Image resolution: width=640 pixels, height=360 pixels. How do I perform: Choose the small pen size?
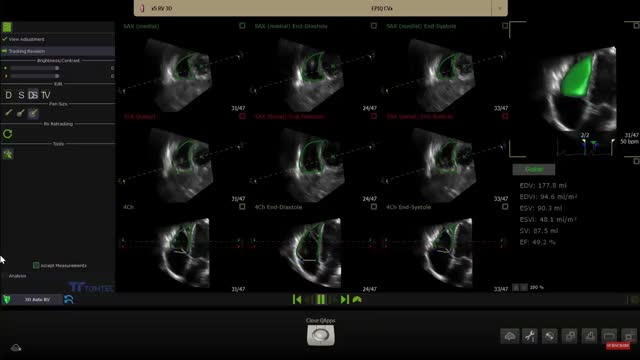click(8, 113)
